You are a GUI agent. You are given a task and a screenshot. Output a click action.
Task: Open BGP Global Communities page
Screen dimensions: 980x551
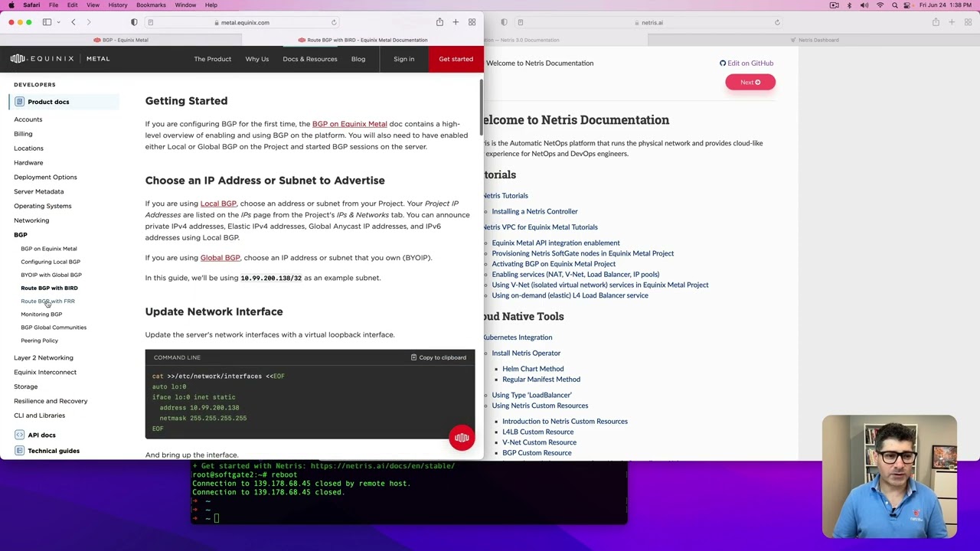tap(54, 328)
